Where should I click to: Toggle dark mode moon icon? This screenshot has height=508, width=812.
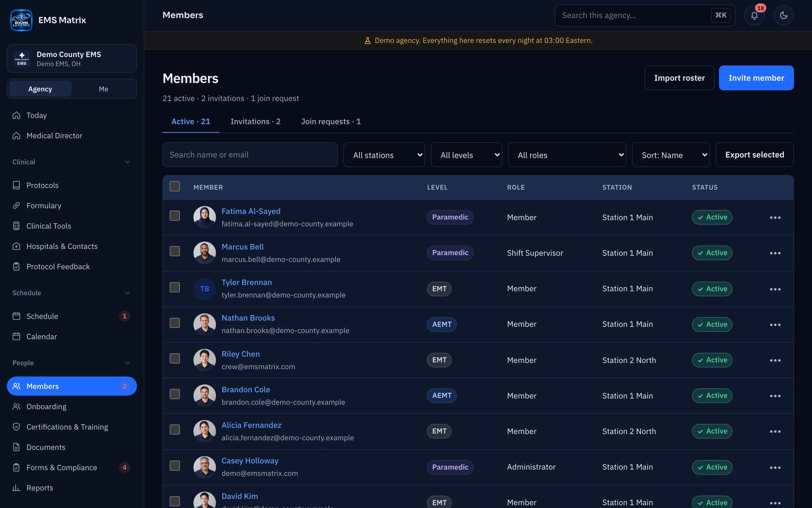point(784,16)
